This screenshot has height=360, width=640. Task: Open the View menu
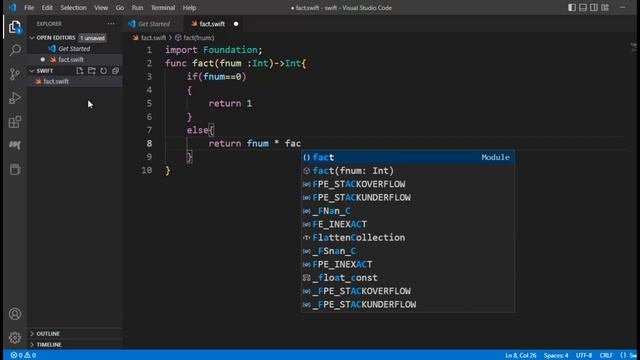coord(101,7)
